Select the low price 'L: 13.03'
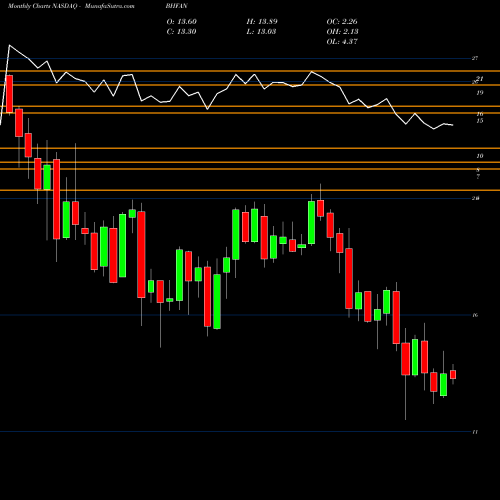This screenshot has width=500, height=500. click(x=261, y=32)
